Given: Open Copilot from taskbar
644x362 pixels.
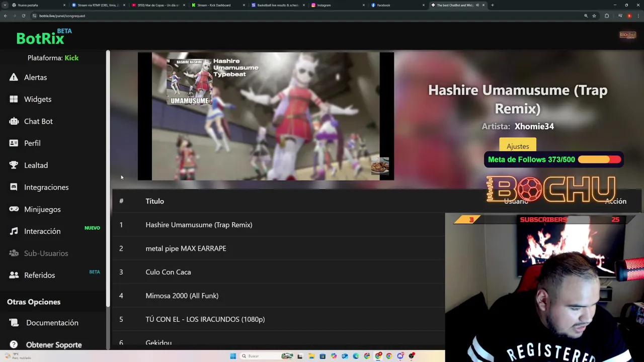Looking at the screenshot, I should (334, 356).
